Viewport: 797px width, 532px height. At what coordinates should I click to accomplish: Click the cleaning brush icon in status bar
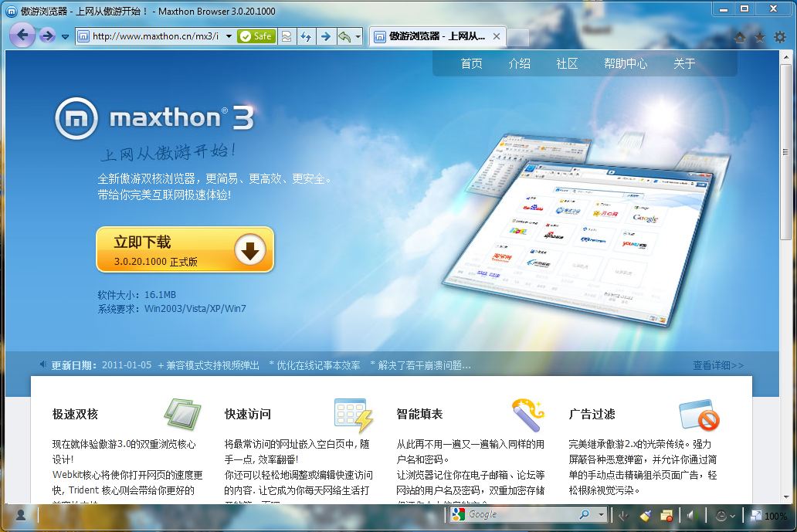646,516
